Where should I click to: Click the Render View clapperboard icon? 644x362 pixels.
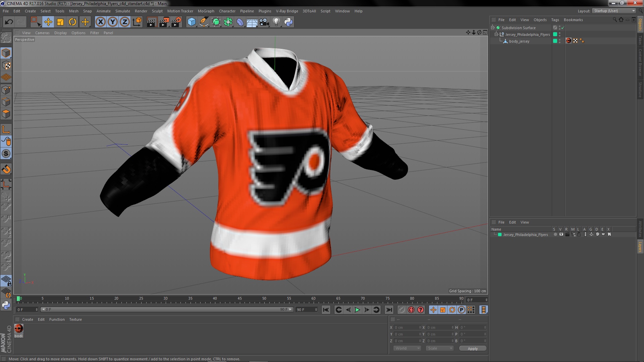tap(152, 22)
